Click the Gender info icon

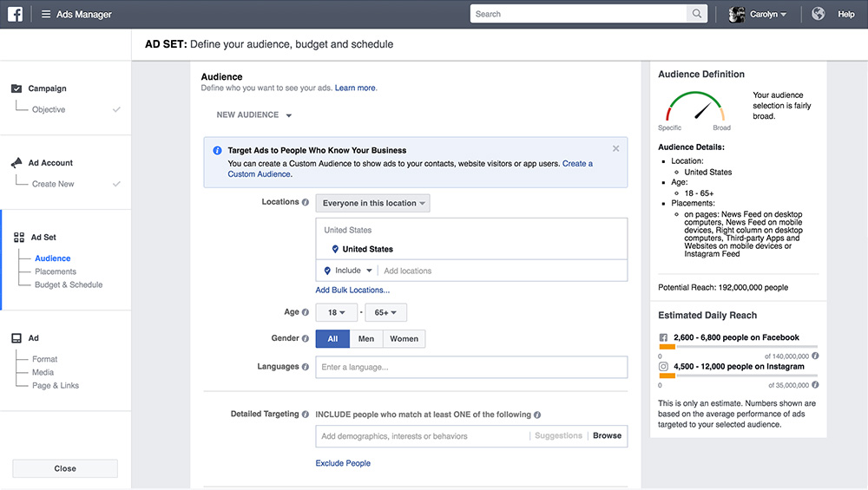tap(305, 338)
